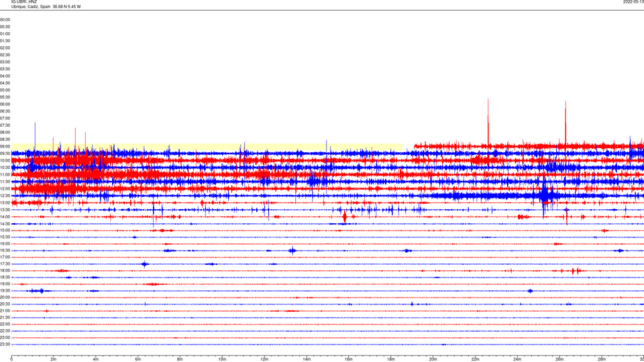
Task: Select the 16:00 row time label
Action: click(5, 244)
